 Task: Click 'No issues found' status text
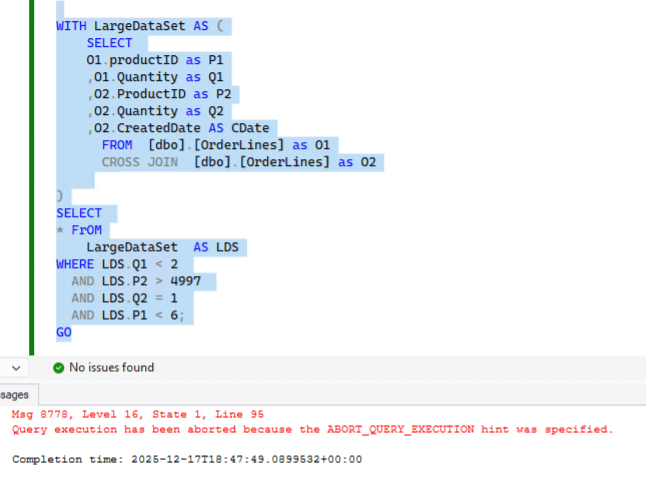point(112,367)
